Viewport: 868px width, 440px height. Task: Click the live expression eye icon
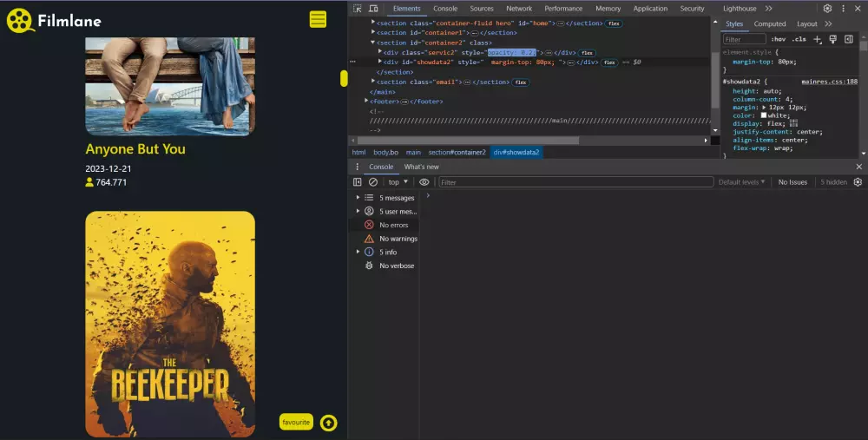coord(424,182)
